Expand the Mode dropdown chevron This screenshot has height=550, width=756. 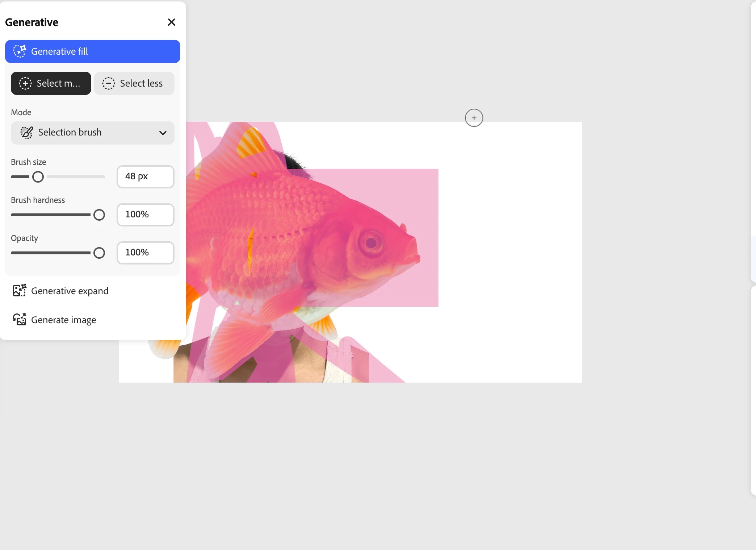(163, 133)
